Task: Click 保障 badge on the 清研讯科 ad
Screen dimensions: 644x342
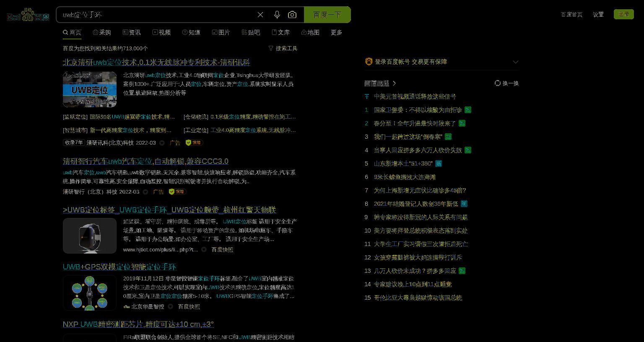Action: coord(194,142)
